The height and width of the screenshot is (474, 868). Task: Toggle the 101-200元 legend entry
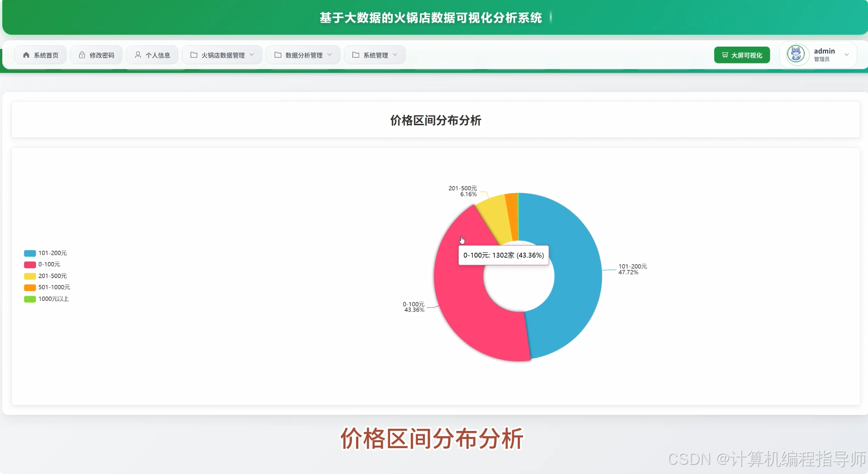pos(46,253)
